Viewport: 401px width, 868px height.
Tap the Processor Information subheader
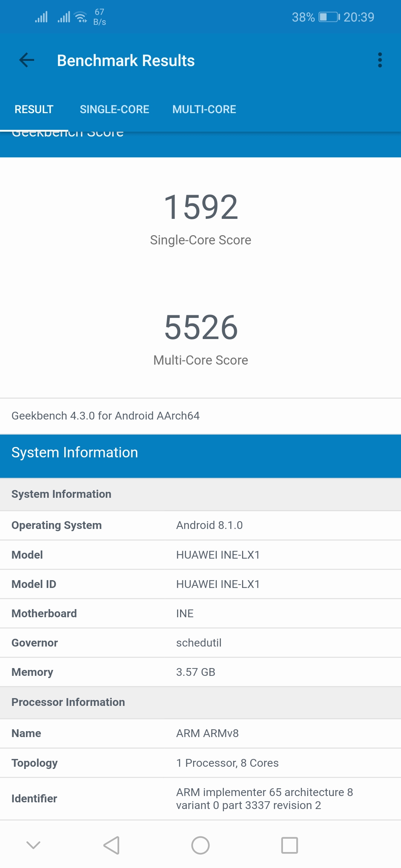[x=200, y=702]
